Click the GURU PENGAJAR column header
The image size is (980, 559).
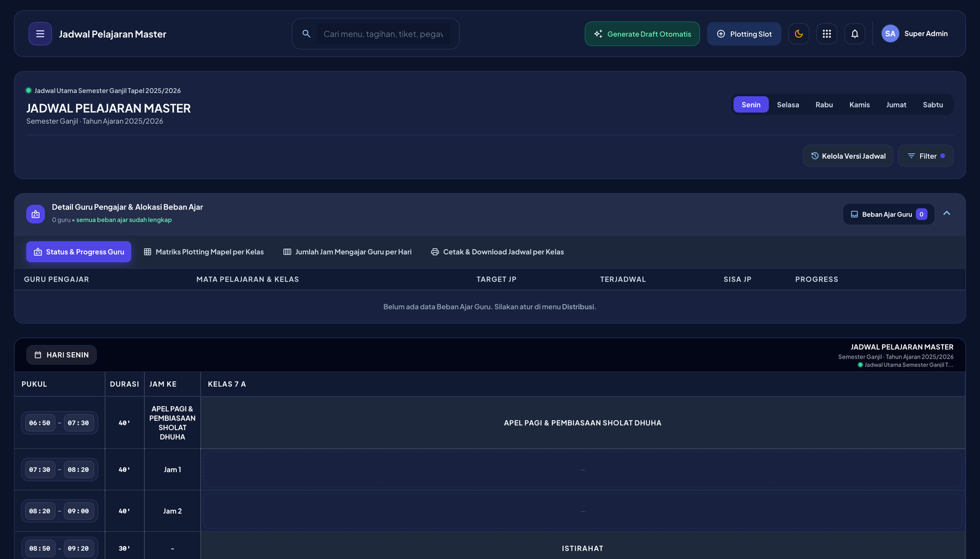coord(56,279)
